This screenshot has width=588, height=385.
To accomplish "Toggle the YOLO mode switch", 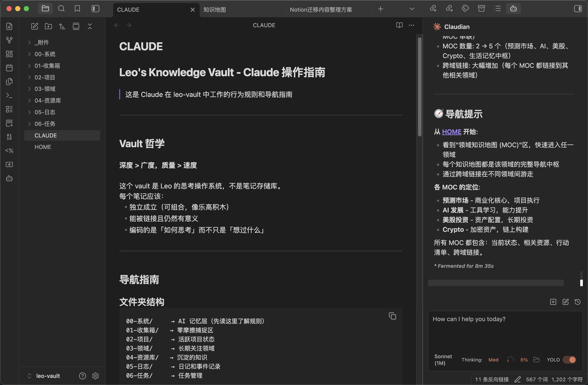I will point(569,360).
